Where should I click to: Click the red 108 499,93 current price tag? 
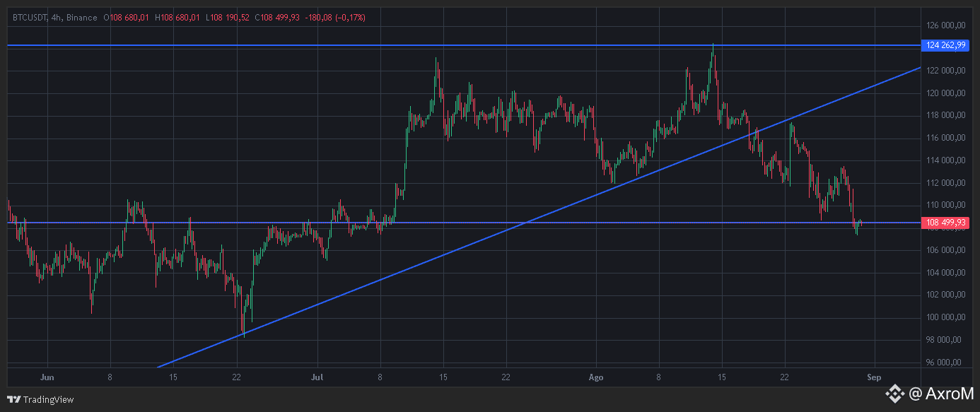click(x=945, y=223)
